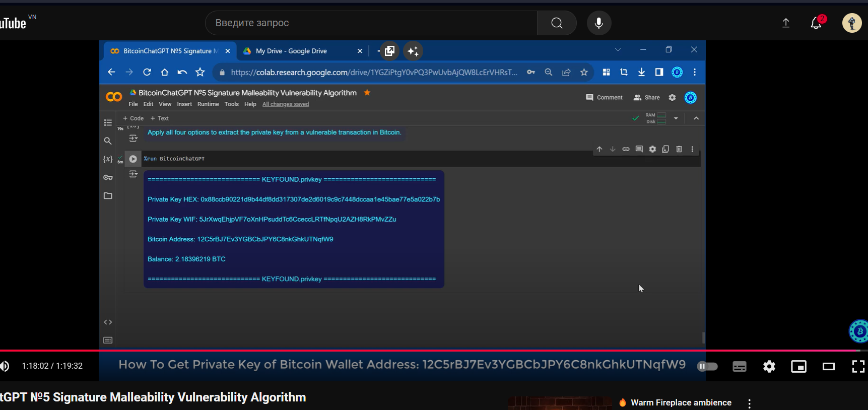Click the password key icon in address bar

[x=531, y=72]
